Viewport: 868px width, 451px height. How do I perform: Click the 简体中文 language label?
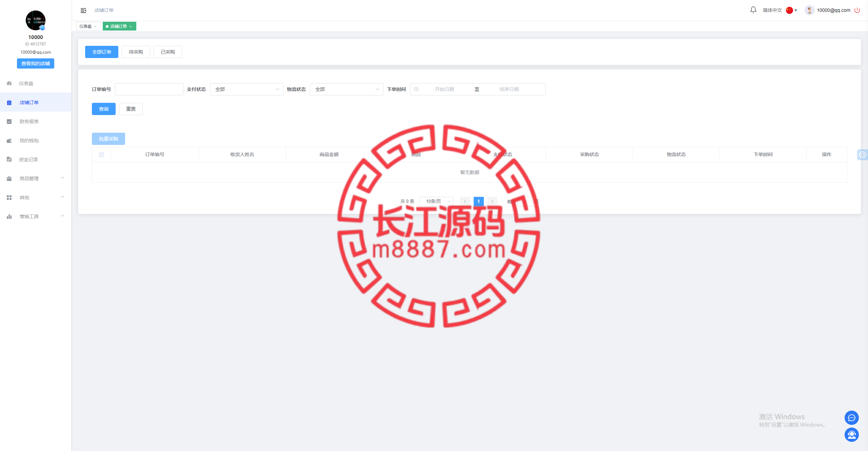[x=772, y=10]
